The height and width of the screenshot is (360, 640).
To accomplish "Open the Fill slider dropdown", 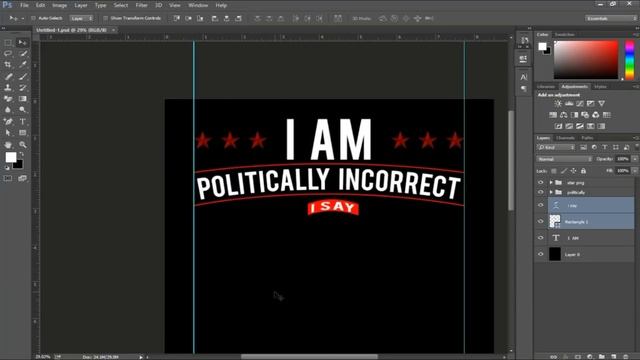I will click(635, 171).
